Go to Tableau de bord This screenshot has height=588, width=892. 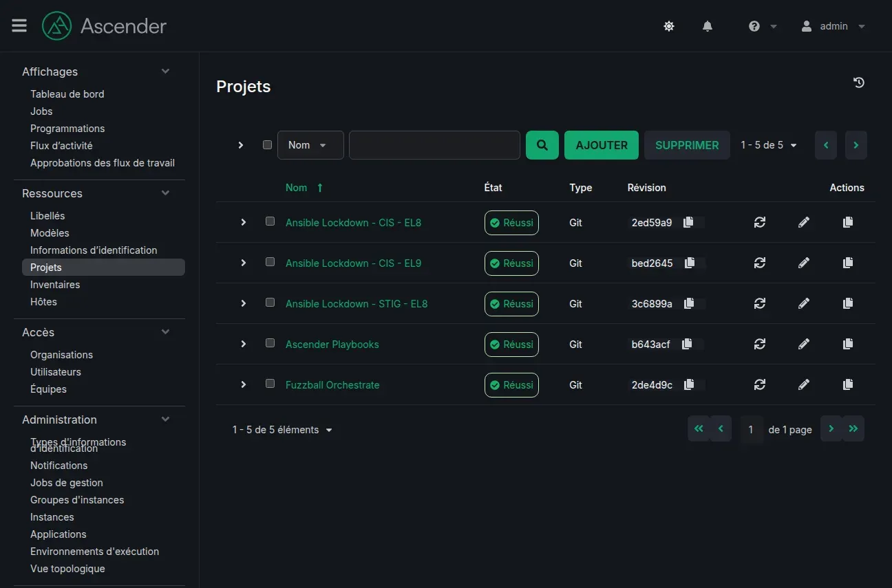(67, 94)
